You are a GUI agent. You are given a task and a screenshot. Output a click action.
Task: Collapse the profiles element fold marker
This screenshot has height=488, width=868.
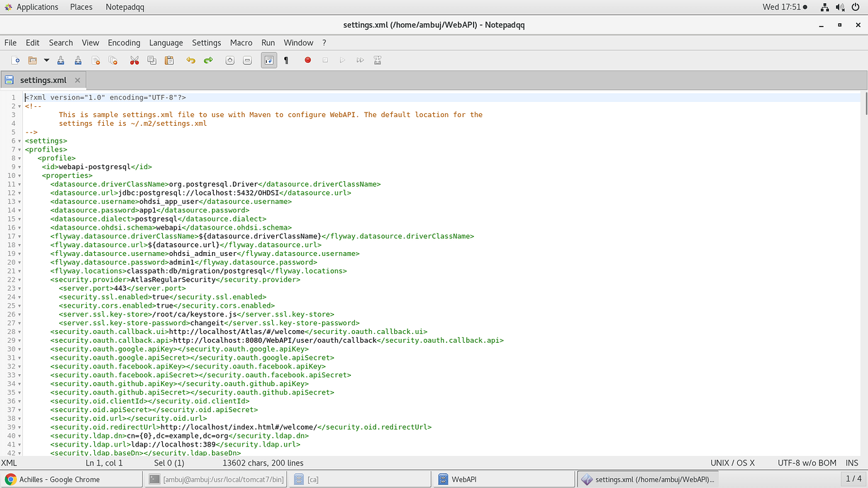[19, 149]
